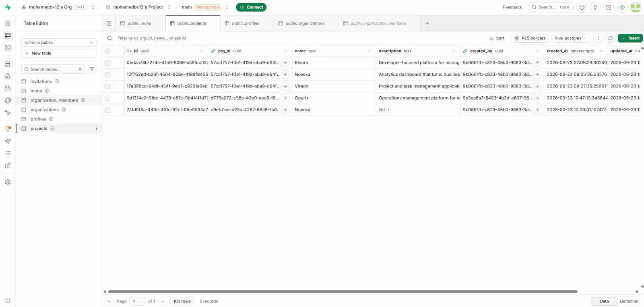Open RLS policies button

click(530, 38)
